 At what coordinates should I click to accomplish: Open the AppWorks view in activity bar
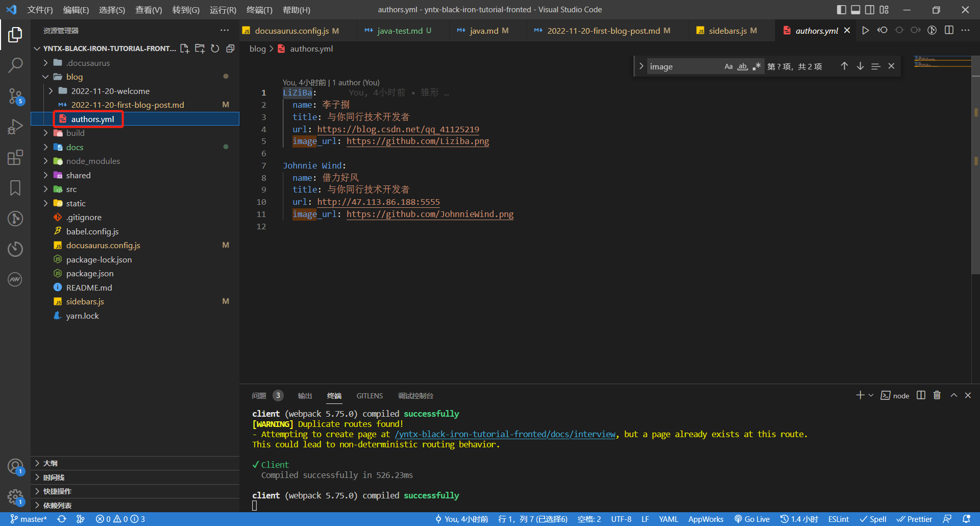(x=15, y=279)
